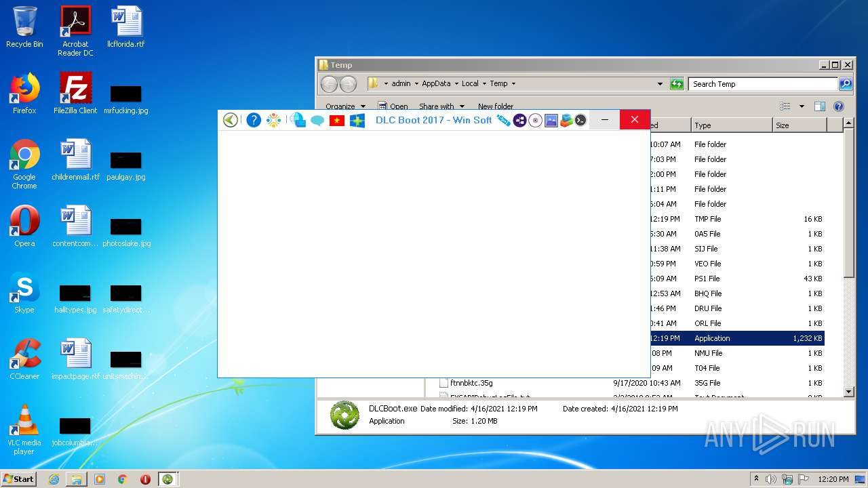Select llcflorida.rtf on desktop
Viewport: 868px width, 488px height.
pos(126,27)
